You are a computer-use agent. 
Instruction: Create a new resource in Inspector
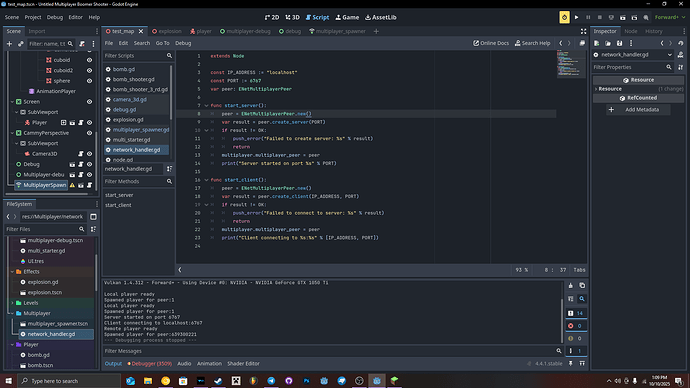(597, 43)
